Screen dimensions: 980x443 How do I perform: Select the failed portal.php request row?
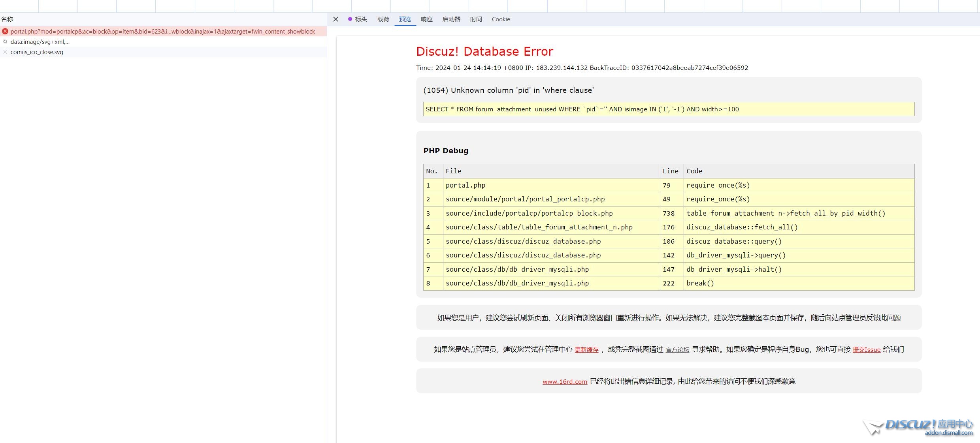click(x=163, y=31)
